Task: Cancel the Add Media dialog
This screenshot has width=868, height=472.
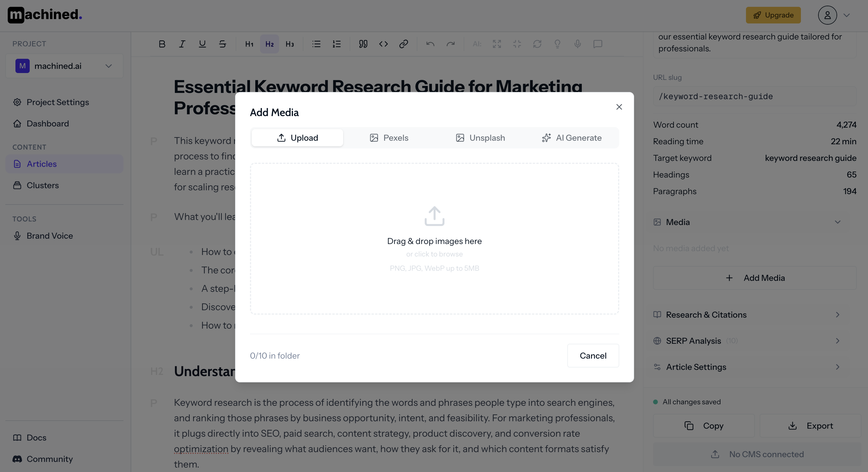Action: tap(593, 355)
